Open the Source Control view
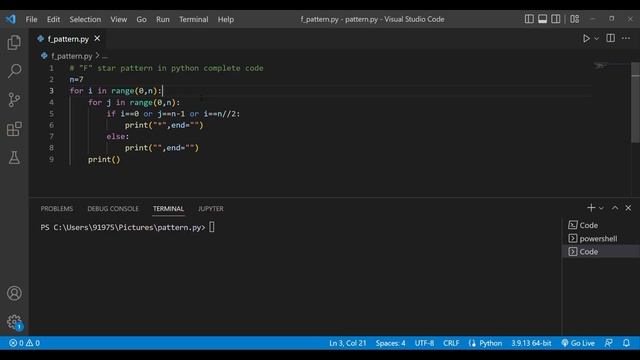Image resolution: width=640 pixels, height=360 pixels. [x=14, y=100]
